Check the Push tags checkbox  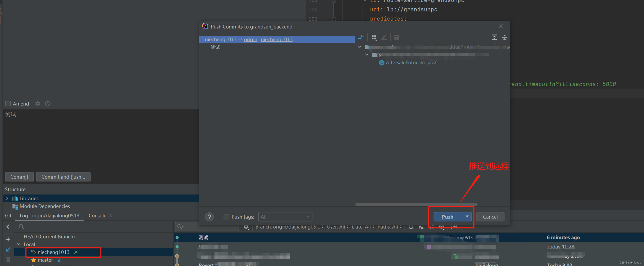coord(226,217)
